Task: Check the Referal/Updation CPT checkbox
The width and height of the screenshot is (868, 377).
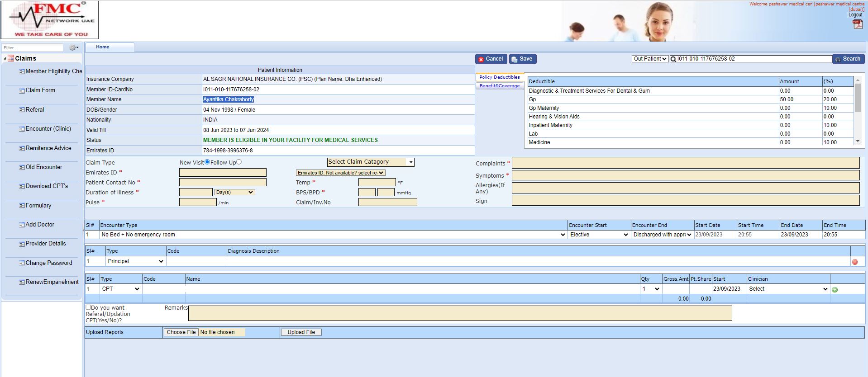Action: [88, 307]
